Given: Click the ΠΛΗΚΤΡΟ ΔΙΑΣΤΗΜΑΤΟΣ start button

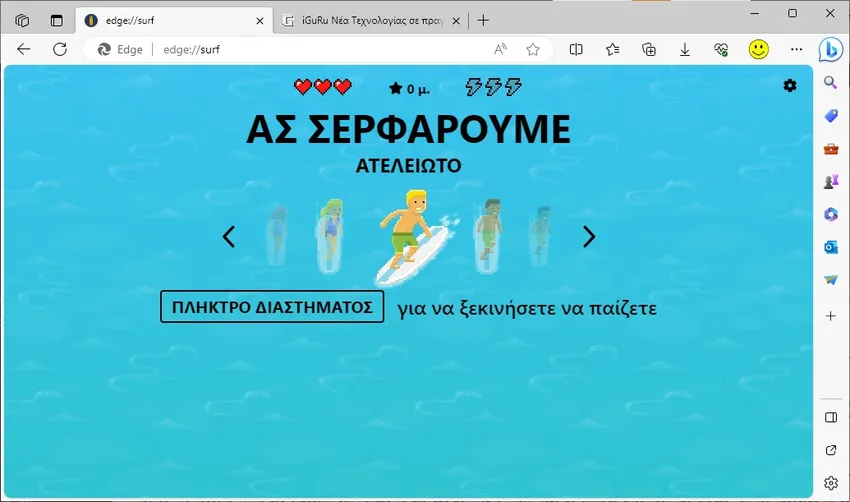Looking at the screenshot, I should (272, 307).
